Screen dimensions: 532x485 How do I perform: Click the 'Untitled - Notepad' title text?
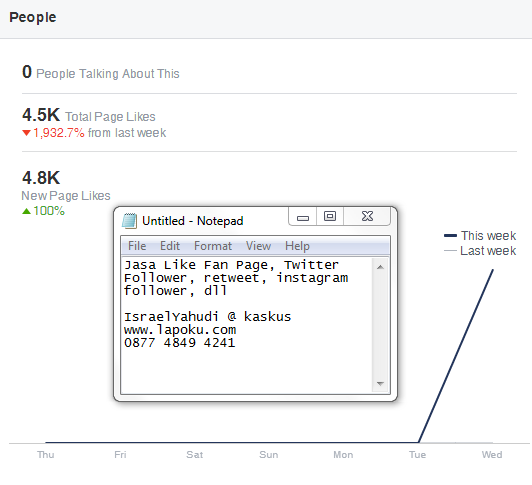(x=193, y=221)
